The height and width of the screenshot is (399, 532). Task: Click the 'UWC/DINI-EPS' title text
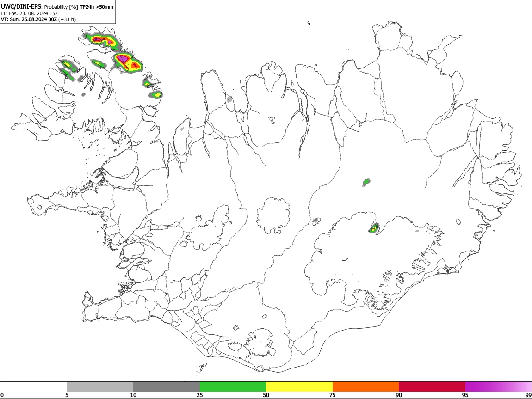click(21, 6)
